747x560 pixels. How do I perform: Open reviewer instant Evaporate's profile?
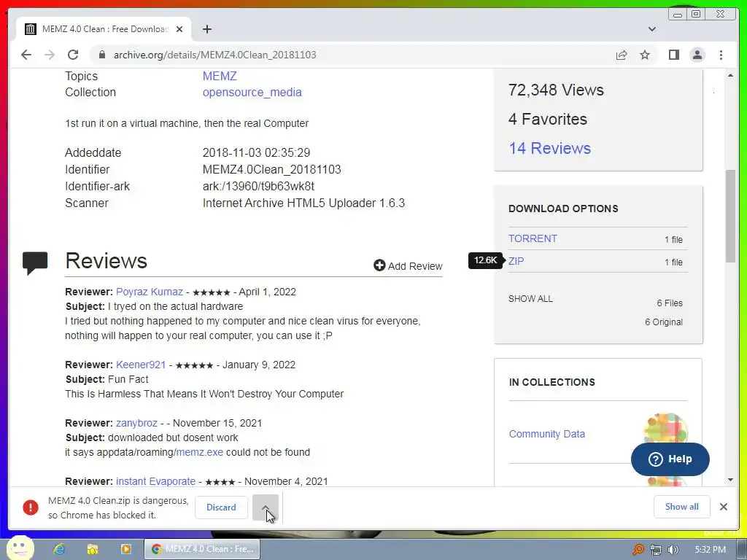point(156,481)
